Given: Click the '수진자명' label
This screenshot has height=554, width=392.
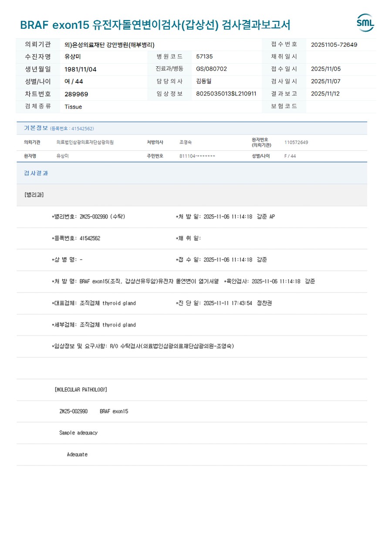Looking at the screenshot, I should tap(38, 57).
